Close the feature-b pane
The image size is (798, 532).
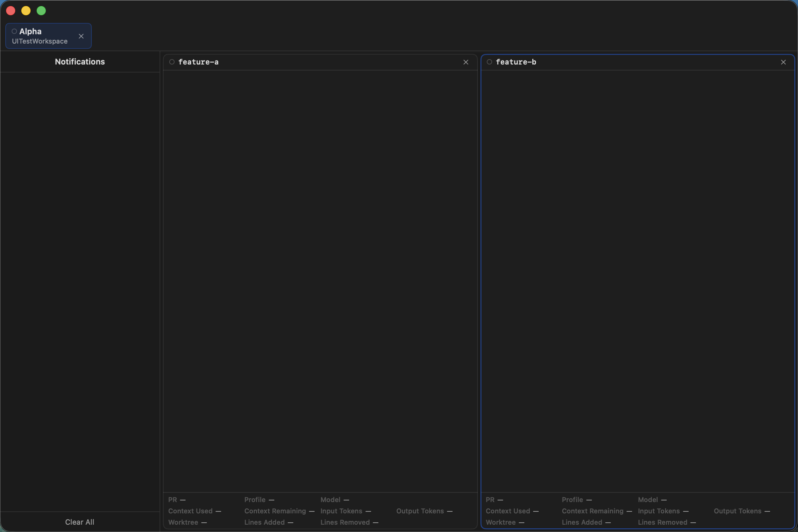pyautogui.click(x=783, y=62)
